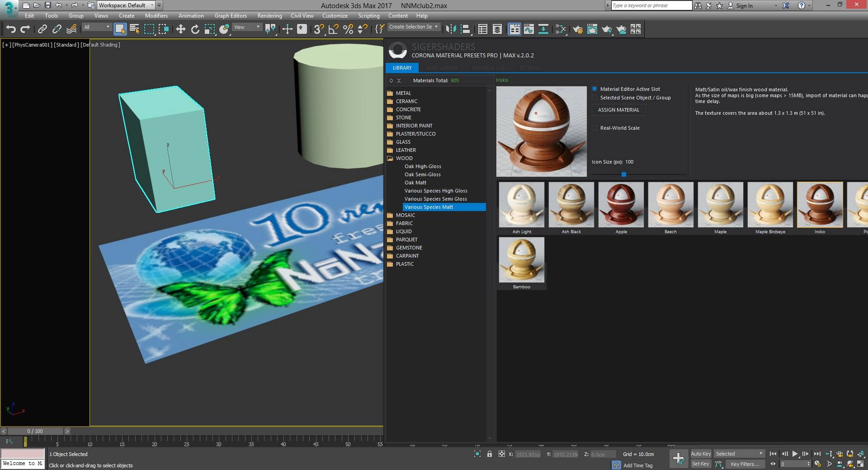Viewport: 868px width, 470px height.
Task: Toggle the selection lock padlock icon
Action: click(490, 454)
